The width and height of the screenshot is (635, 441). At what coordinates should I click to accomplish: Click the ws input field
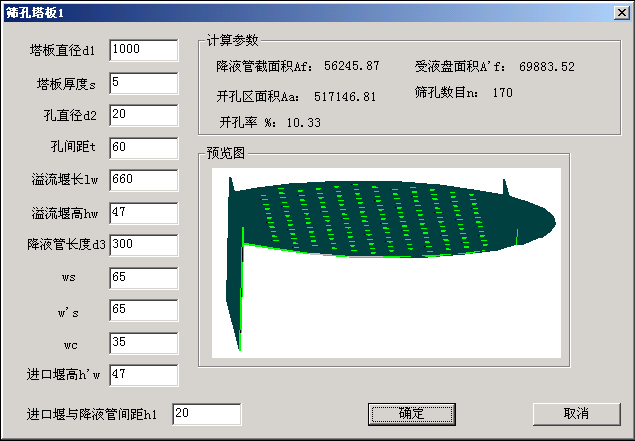[144, 278]
